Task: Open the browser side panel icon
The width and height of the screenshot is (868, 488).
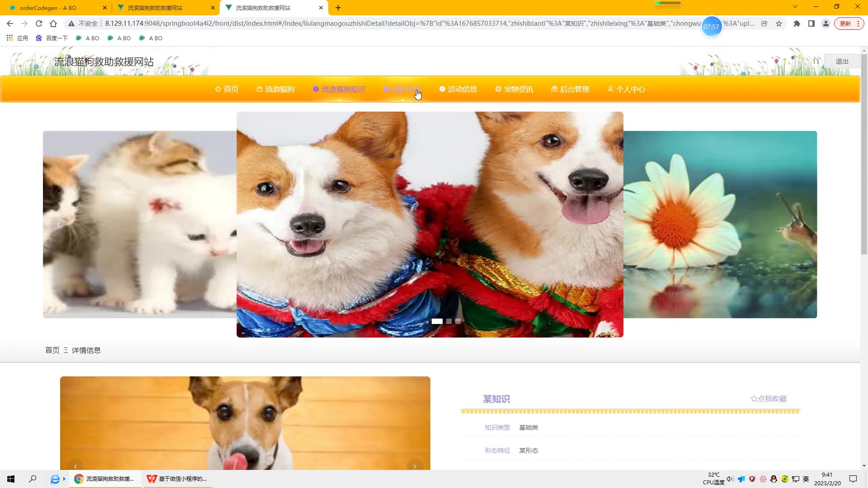Action: pos(811,23)
